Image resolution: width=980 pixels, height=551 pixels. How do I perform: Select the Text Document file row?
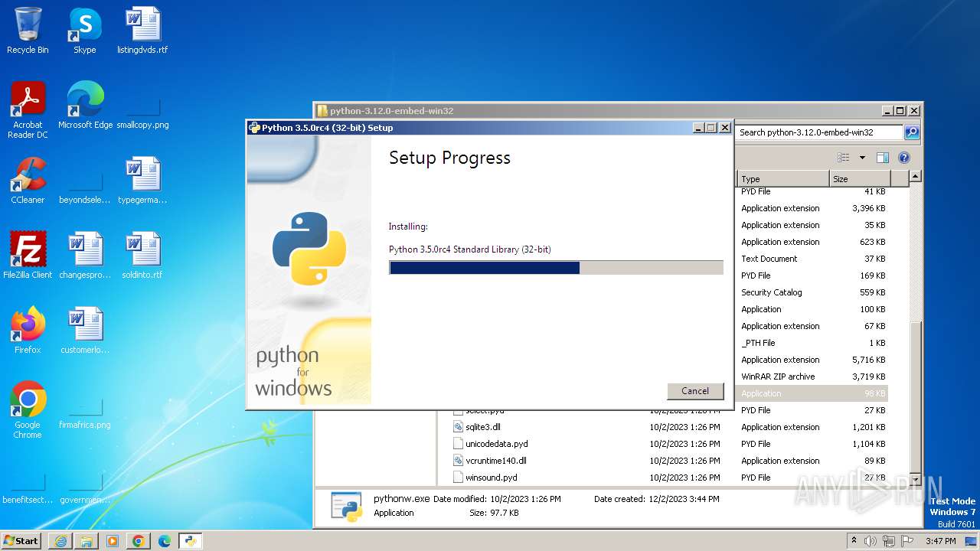pos(812,259)
